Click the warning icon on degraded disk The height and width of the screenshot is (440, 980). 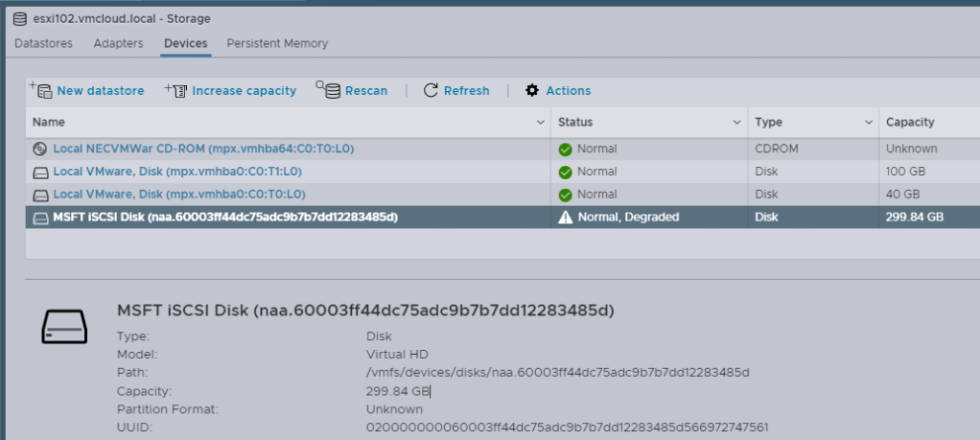tap(566, 218)
